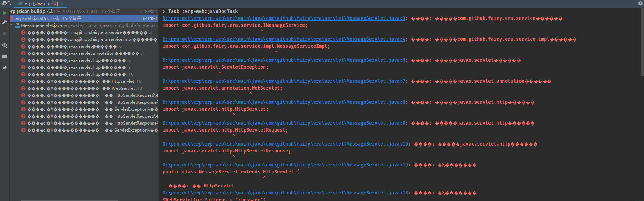Click error icon on HttpServlet :19 row

click(x=23, y=81)
